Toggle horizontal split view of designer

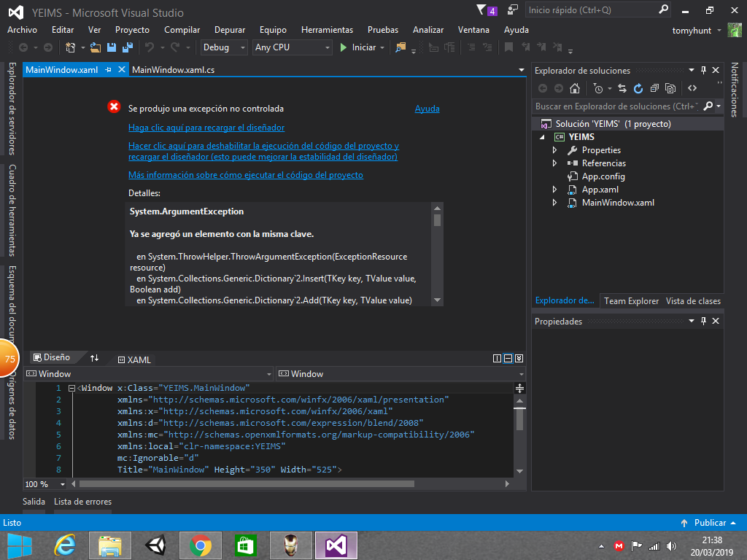click(508, 358)
